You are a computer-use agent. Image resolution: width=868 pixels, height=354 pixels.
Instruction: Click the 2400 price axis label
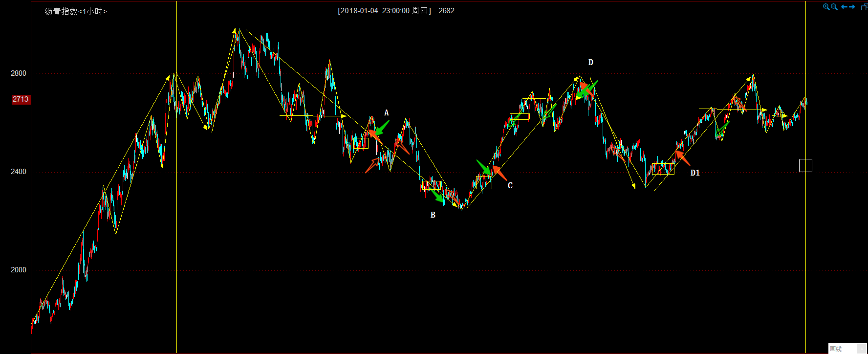pos(19,172)
